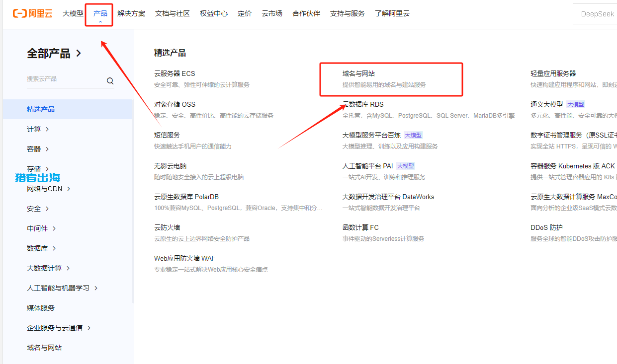Open 函数计算 FC product

(x=360, y=227)
